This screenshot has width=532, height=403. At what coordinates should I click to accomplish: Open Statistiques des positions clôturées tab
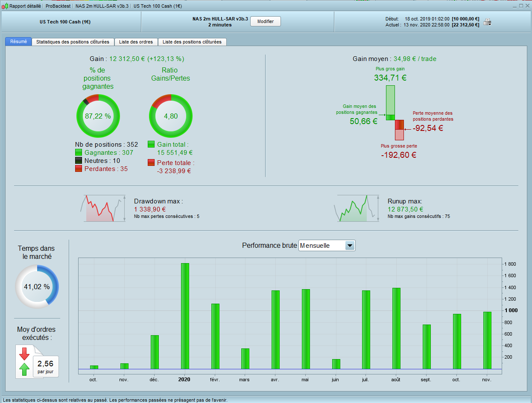tap(73, 42)
